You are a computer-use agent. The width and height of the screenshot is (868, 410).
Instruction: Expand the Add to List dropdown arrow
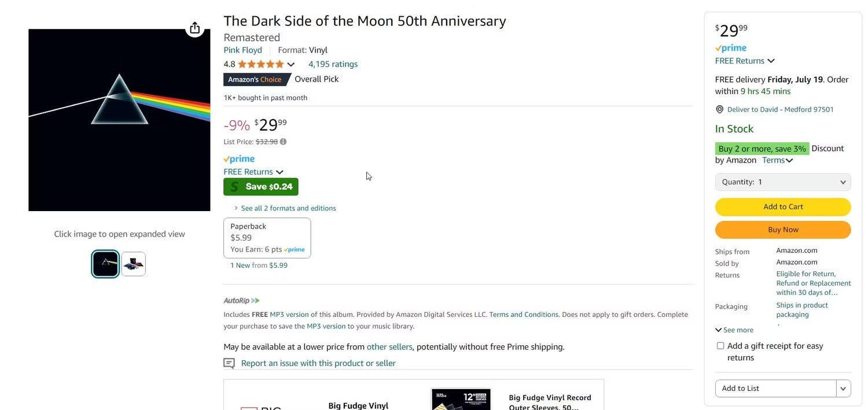click(x=843, y=389)
